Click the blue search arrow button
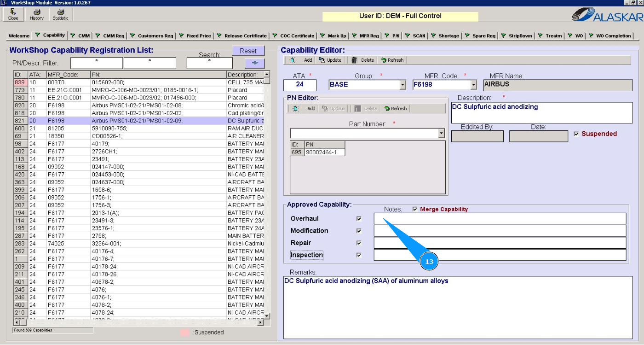The height and width of the screenshot is (345, 644). 254,63
